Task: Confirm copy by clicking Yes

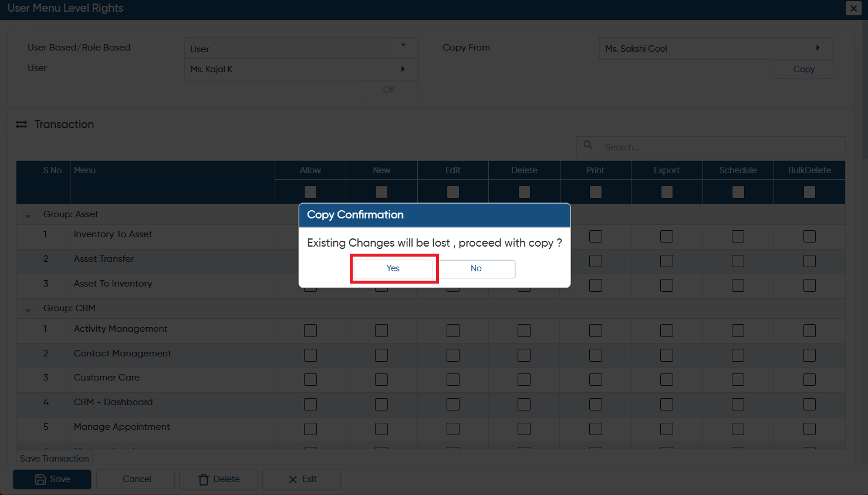Action: (x=393, y=268)
